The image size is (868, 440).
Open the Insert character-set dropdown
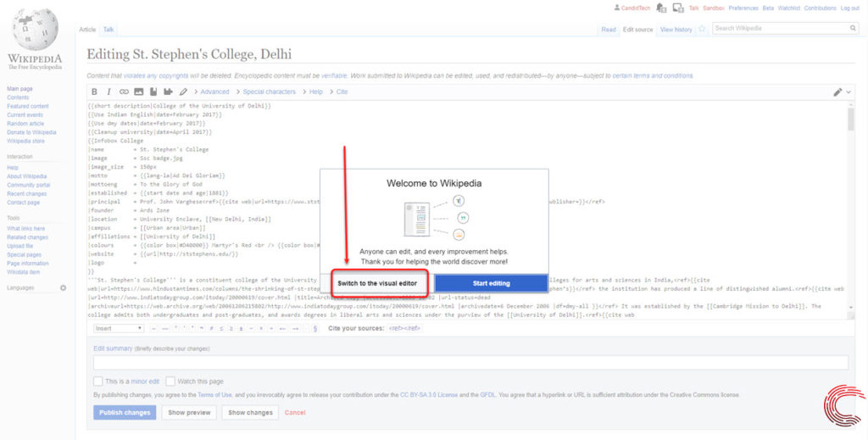pyautogui.click(x=119, y=328)
